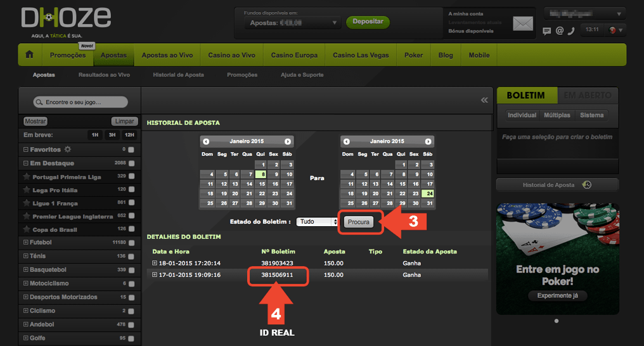Open the envelope messages icon
The image size is (644, 346).
522,24
